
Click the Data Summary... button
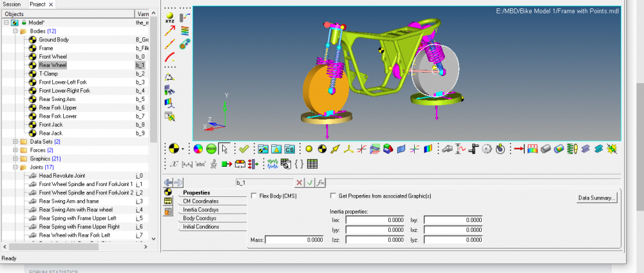[x=597, y=198]
